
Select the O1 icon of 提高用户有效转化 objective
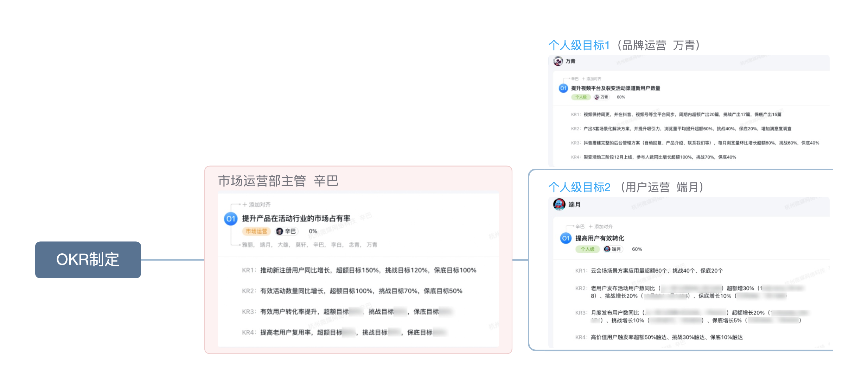point(565,238)
